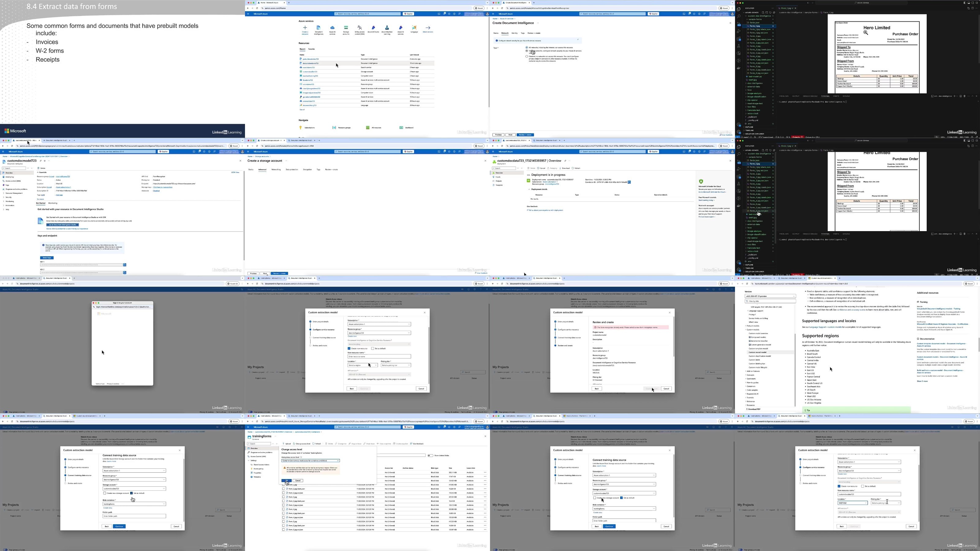Copy the deployment Correlation ID icon
Viewport: 980px width, 551px height.
tap(629, 182)
